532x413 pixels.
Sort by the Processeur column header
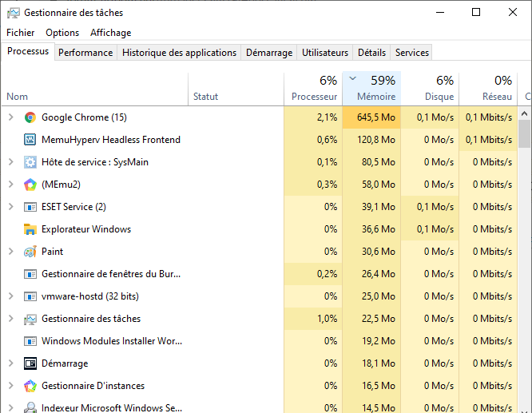[x=313, y=89]
